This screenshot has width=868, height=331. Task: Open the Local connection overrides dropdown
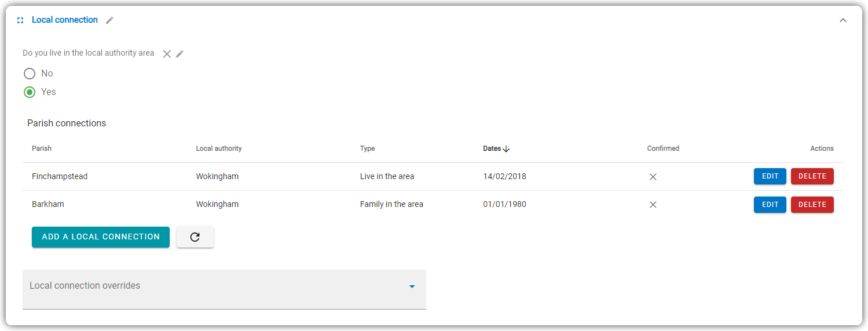tap(224, 289)
